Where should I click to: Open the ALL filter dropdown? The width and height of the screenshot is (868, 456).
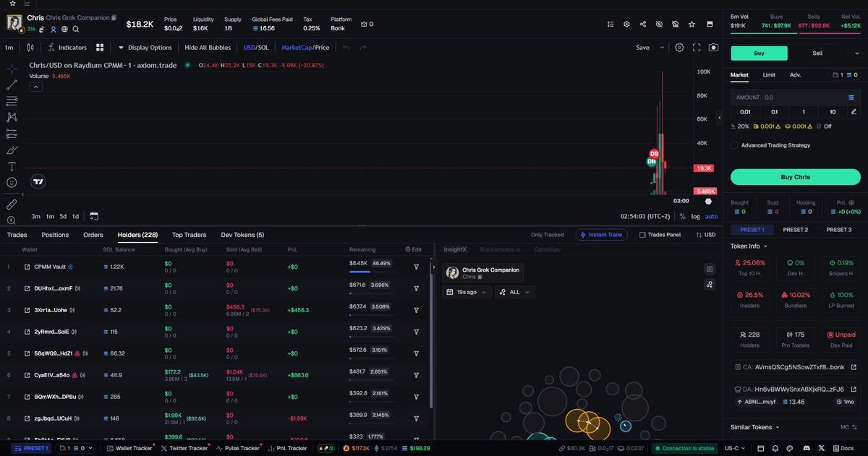point(514,292)
